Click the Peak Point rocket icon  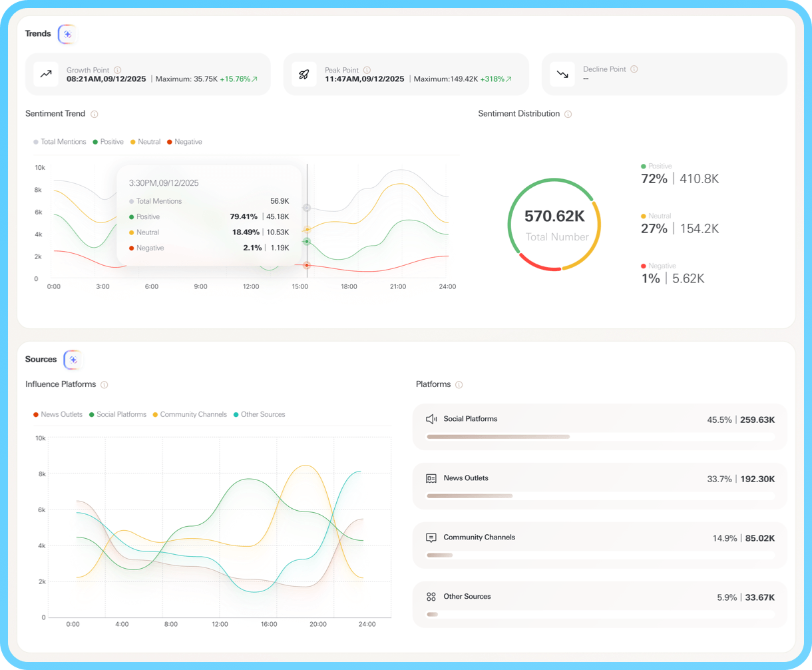tap(304, 75)
